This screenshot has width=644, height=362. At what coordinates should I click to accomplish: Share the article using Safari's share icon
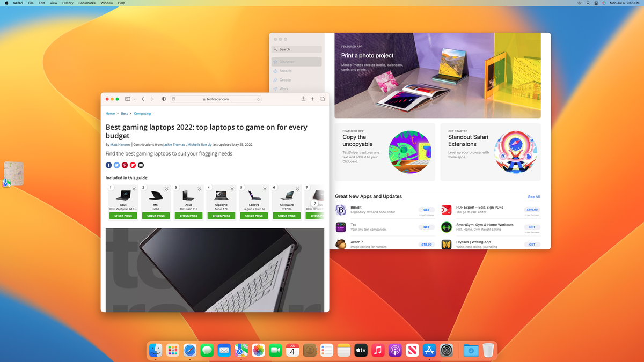(x=303, y=99)
